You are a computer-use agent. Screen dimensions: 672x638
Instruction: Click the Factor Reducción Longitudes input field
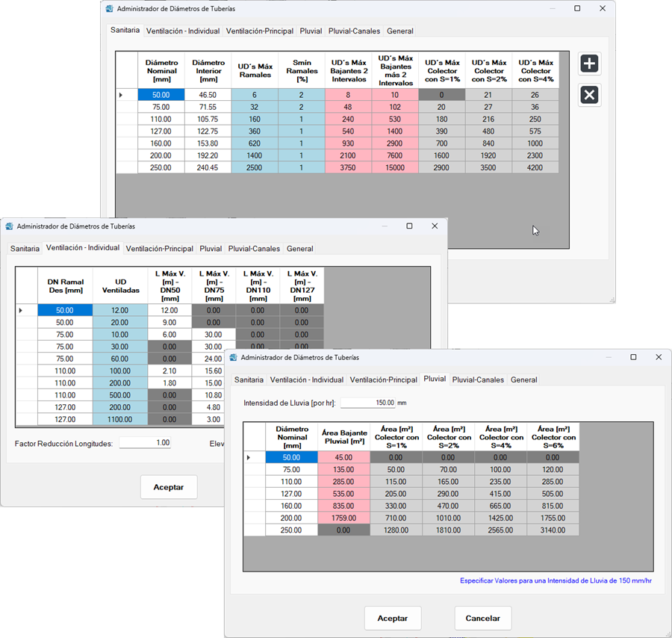[145, 442]
